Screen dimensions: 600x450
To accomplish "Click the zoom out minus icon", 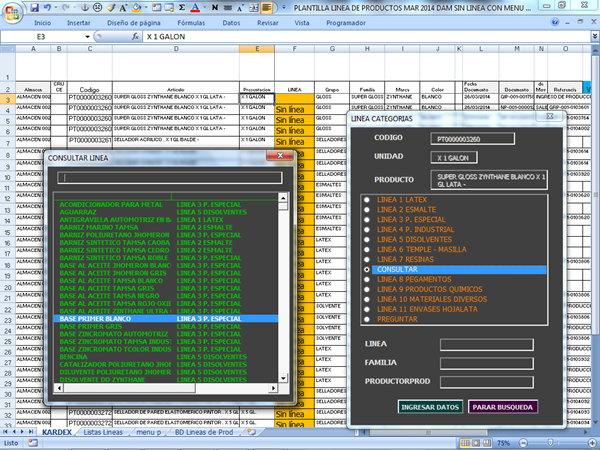I will [523, 443].
